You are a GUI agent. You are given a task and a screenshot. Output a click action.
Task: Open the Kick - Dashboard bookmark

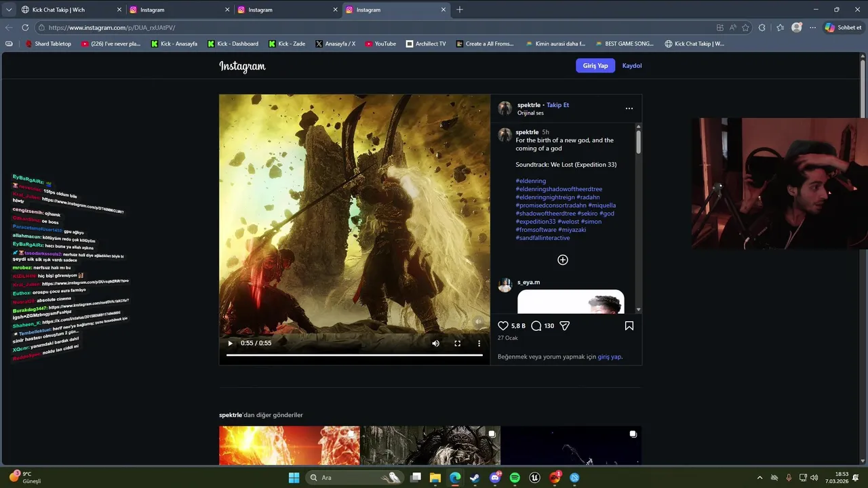(x=233, y=43)
